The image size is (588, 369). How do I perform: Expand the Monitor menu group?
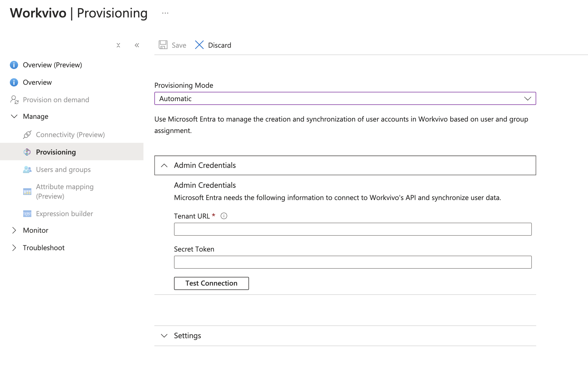click(14, 230)
